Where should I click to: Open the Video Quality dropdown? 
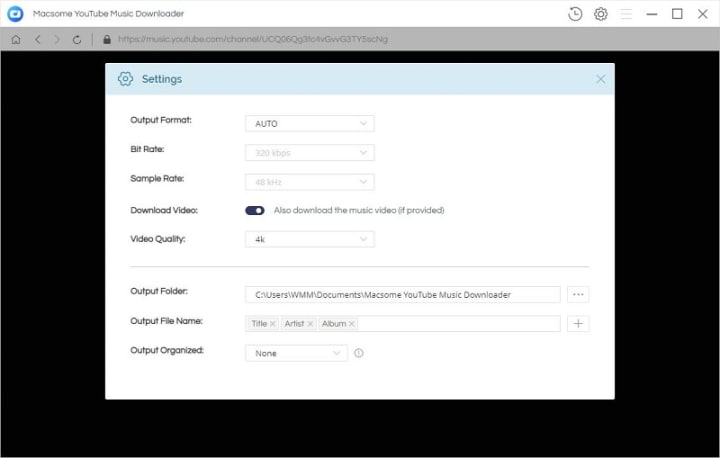(310, 239)
